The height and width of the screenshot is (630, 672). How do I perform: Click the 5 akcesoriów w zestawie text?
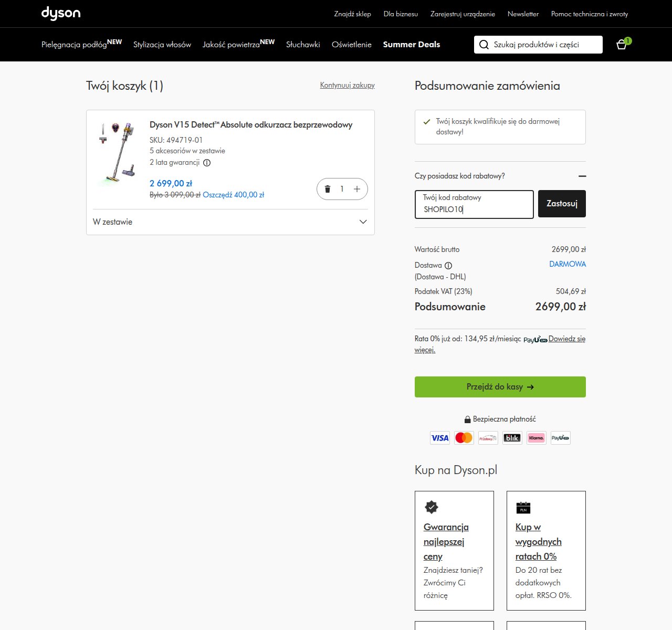click(x=187, y=151)
